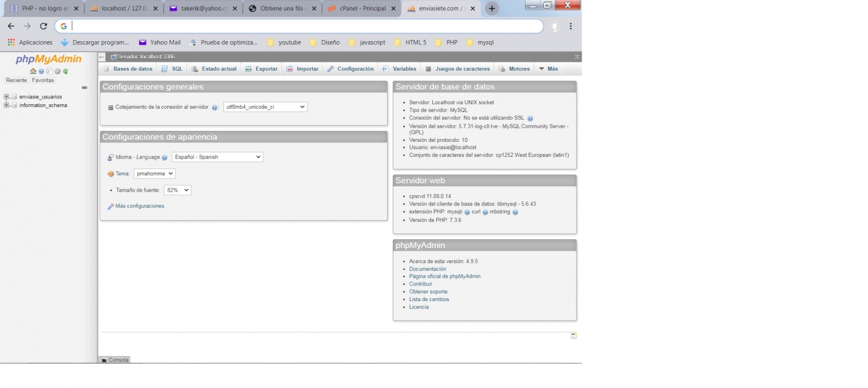Viewport: 868px width, 388px height.
Task: Switch to takerik@yahoo browser tab
Action: (203, 9)
